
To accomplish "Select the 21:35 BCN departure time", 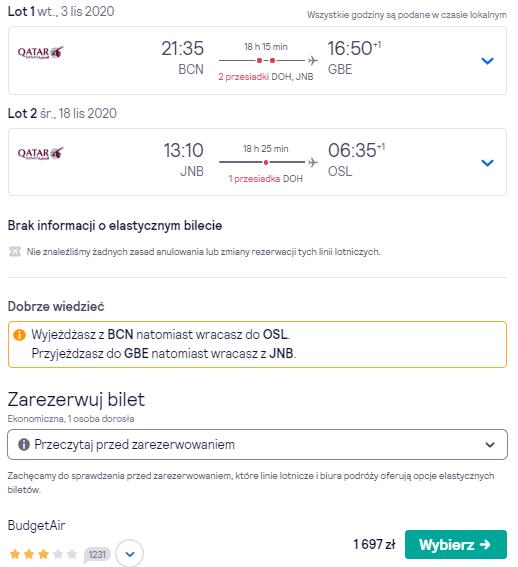I will point(183,48).
